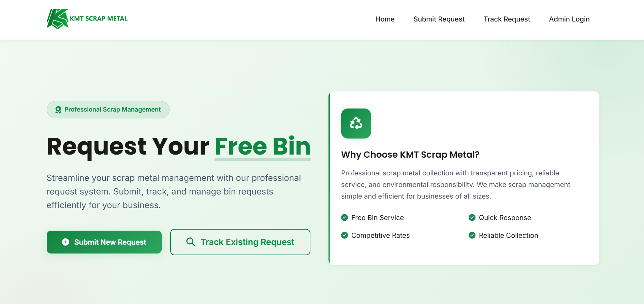Screen dimensions: 644x304
Task: Click the Track Existing Request button
Action: [x=240, y=242]
